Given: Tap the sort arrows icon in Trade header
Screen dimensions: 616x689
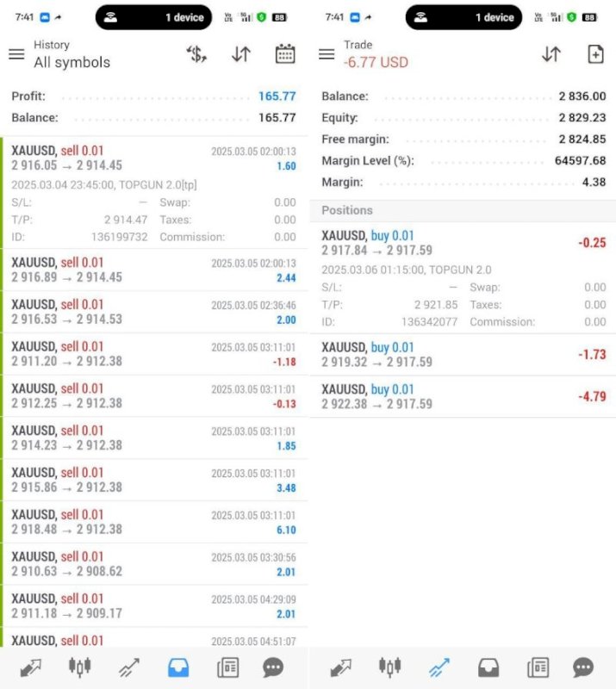Looking at the screenshot, I should click(551, 54).
